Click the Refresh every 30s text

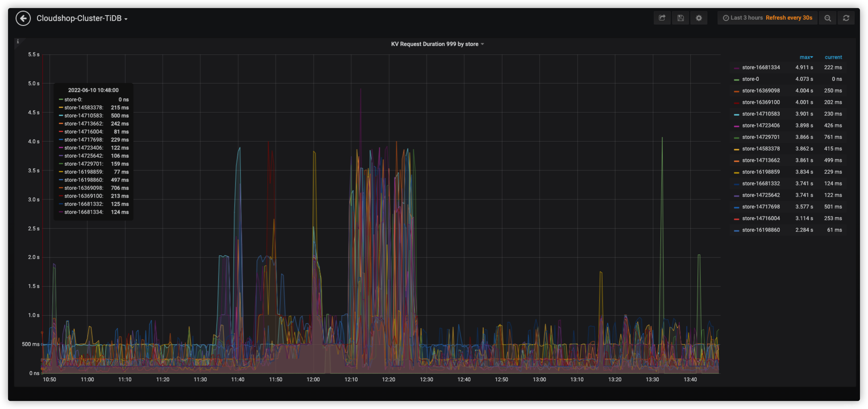pos(789,18)
